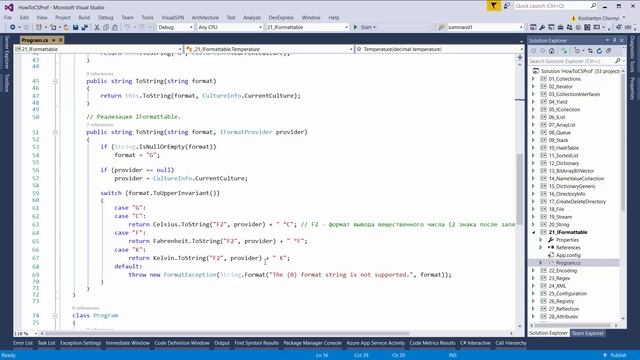Click the Solution Explorer vertical scrollbar
Viewport: 640px width, 360px height.
click(x=623, y=141)
